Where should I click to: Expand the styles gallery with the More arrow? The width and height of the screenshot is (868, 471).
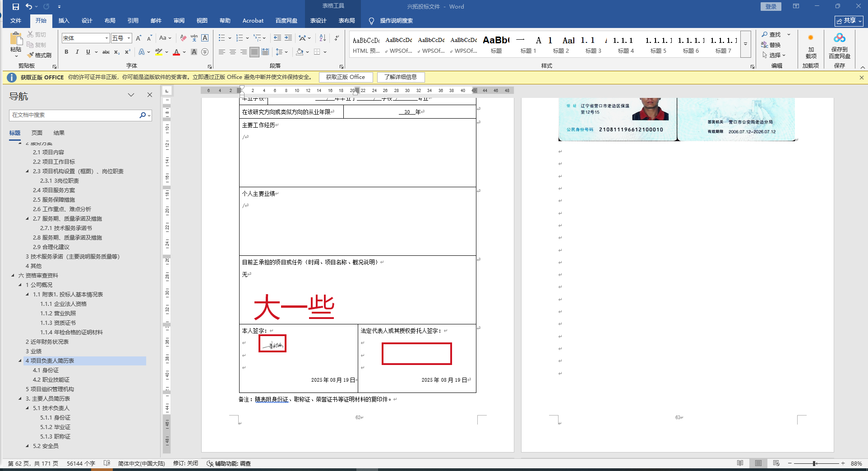(746, 44)
